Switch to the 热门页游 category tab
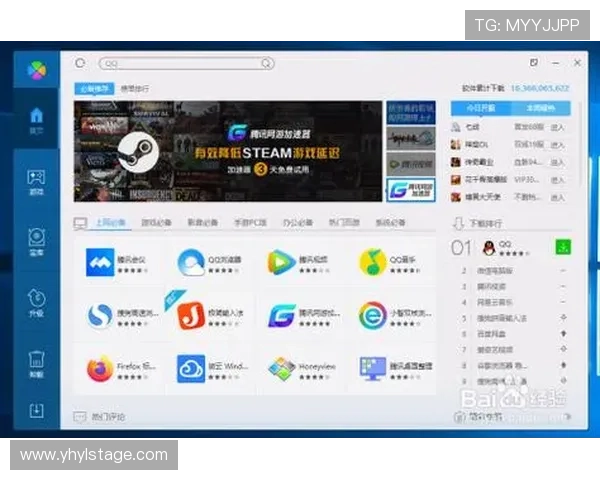The height and width of the screenshot is (480, 600). pyautogui.click(x=344, y=222)
